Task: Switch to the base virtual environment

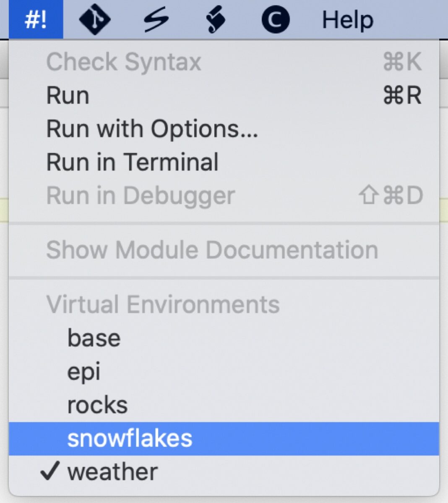Action: click(x=94, y=338)
